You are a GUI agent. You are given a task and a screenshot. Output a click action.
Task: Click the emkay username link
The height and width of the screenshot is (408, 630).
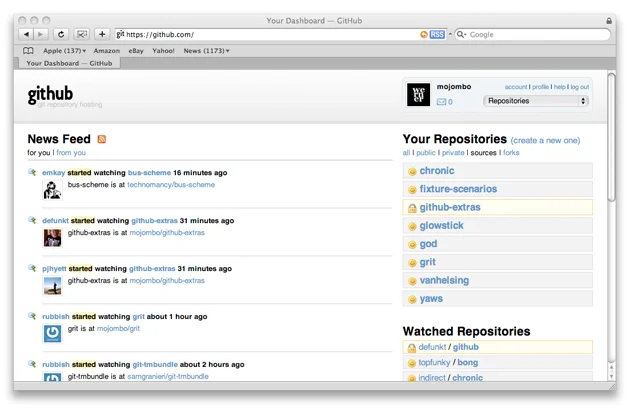click(53, 173)
